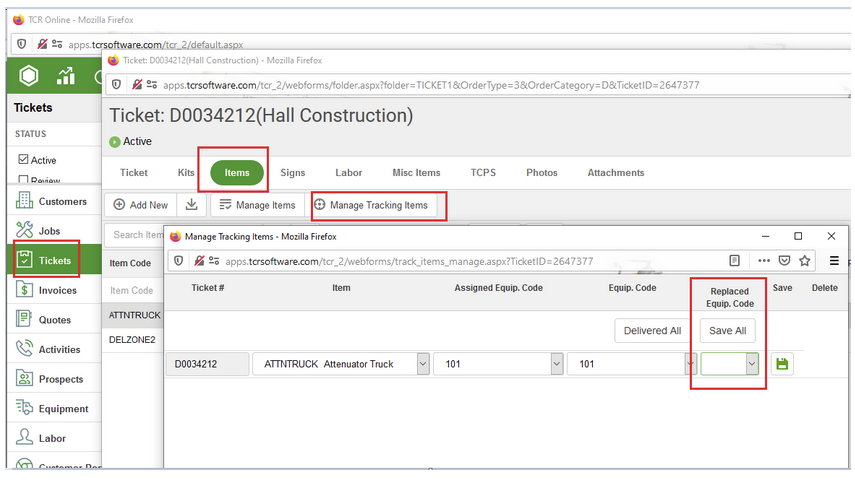Click permissions icon in Ticket window address bar
The width and height of the screenshot is (855, 483).
click(x=152, y=84)
